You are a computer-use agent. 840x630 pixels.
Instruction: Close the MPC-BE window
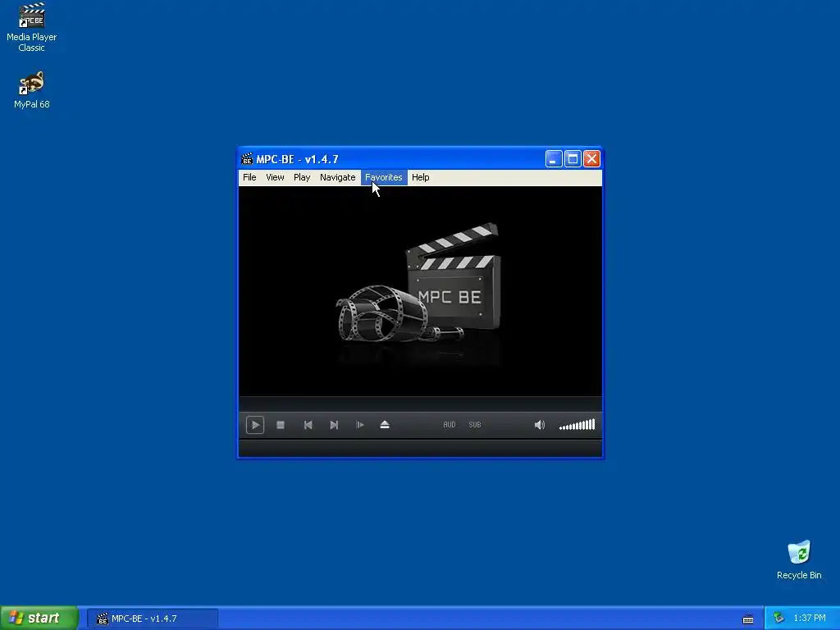coord(591,158)
